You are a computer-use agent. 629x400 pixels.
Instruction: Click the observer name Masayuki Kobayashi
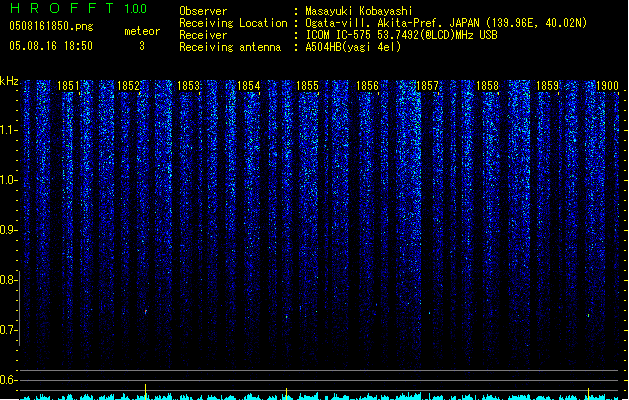coord(359,11)
